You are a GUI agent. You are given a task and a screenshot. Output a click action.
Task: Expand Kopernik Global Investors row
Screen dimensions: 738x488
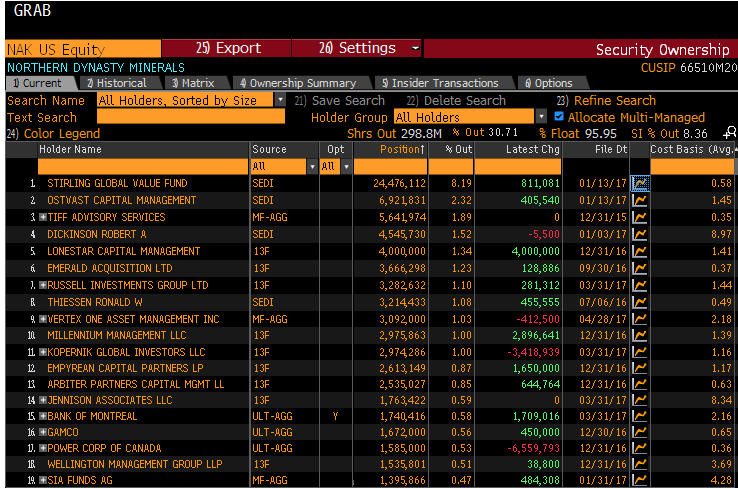[x=43, y=352]
